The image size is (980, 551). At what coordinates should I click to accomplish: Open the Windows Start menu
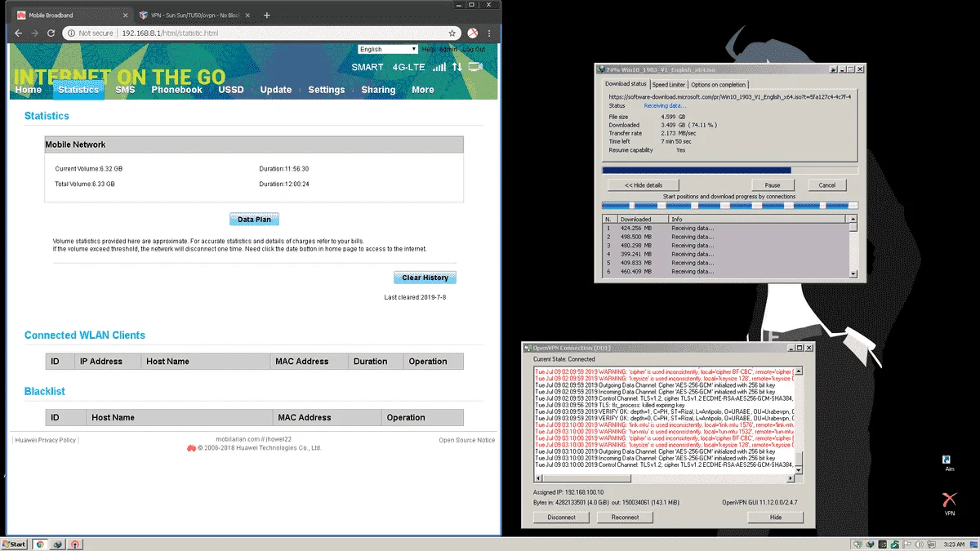[x=15, y=544]
